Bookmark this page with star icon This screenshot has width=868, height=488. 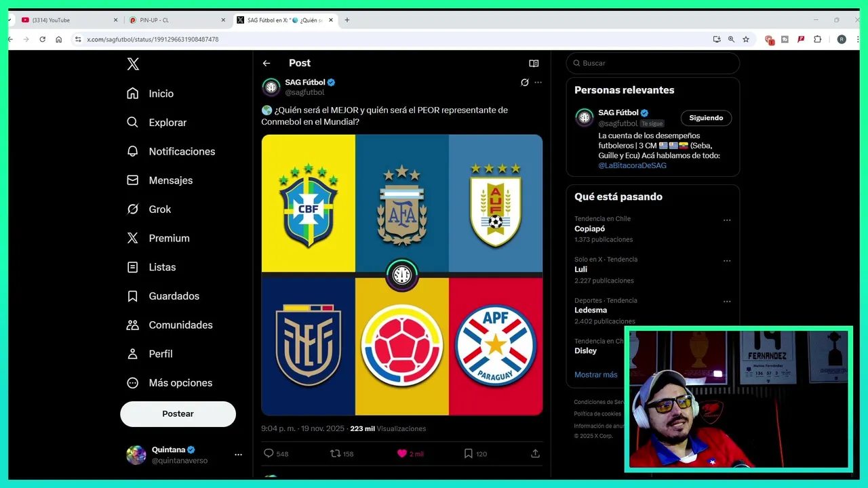pos(746,39)
